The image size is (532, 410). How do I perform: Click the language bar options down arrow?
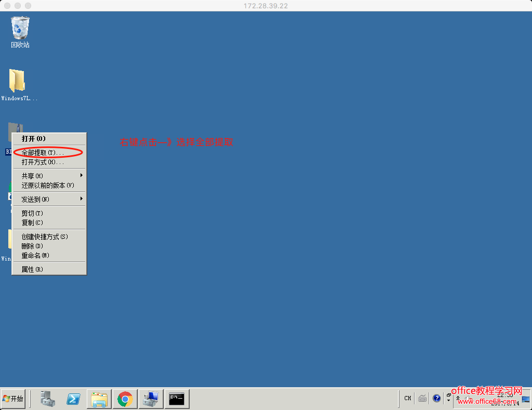point(448,401)
